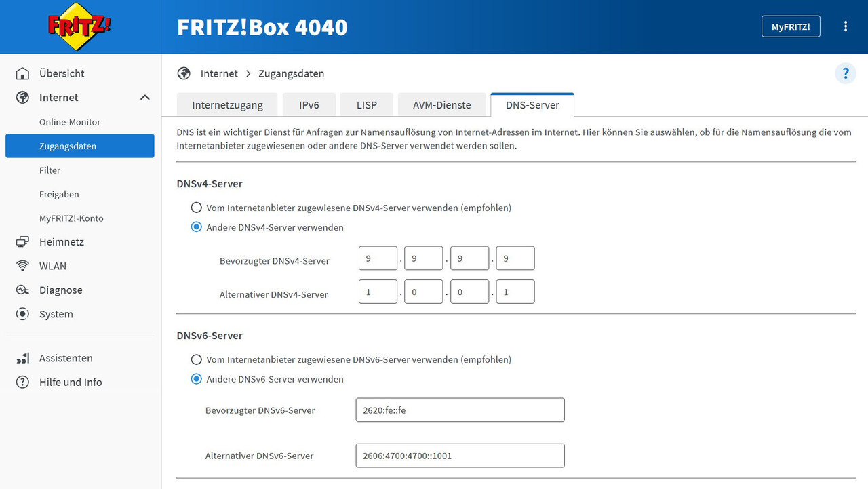This screenshot has width=868, height=489.
Task: Click the Heimnetz network icon
Action: tap(22, 241)
